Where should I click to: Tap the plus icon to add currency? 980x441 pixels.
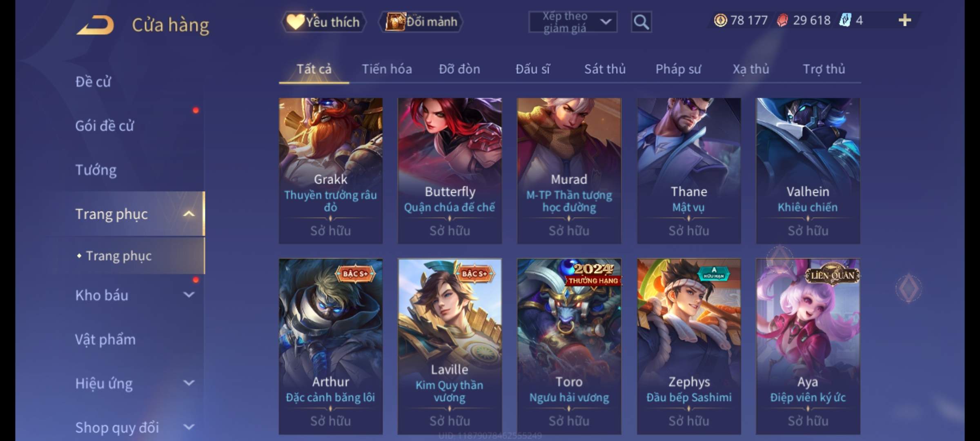(x=905, y=20)
